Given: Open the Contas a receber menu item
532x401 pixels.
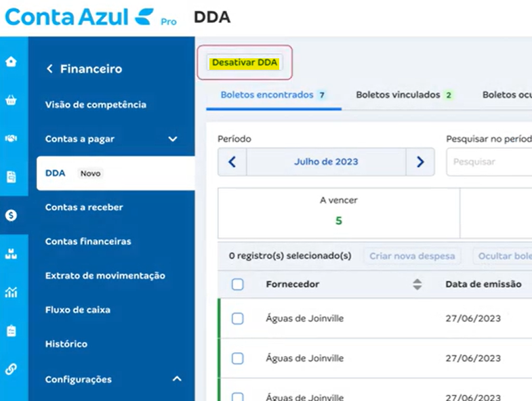Looking at the screenshot, I should pos(84,207).
